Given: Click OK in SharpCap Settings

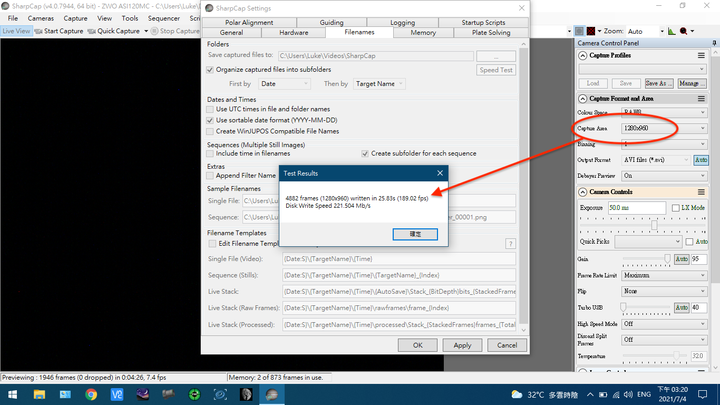Looking at the screenshot, I should point(417,345).
